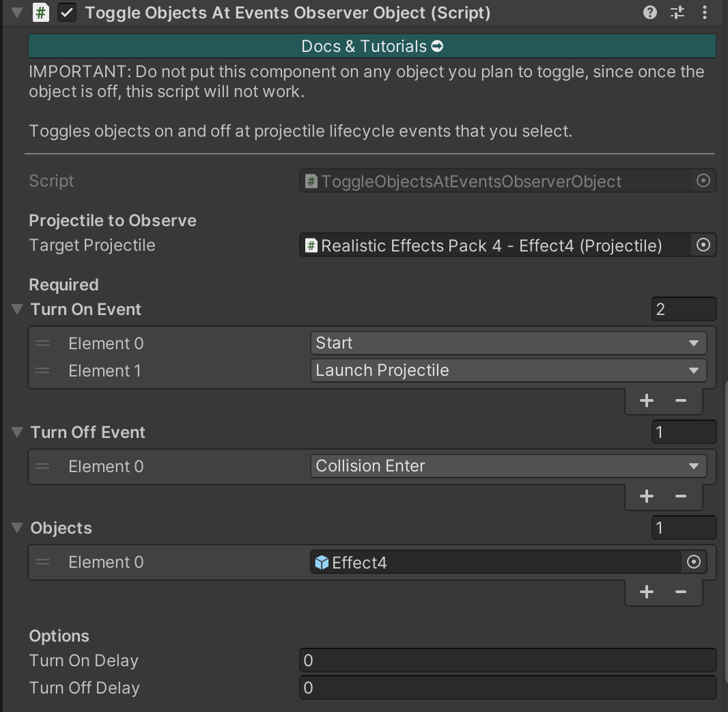This screenshot has width=728, height=712.
Task: Click object picker for Effect4 element
Action: click(x=693, y=562)
